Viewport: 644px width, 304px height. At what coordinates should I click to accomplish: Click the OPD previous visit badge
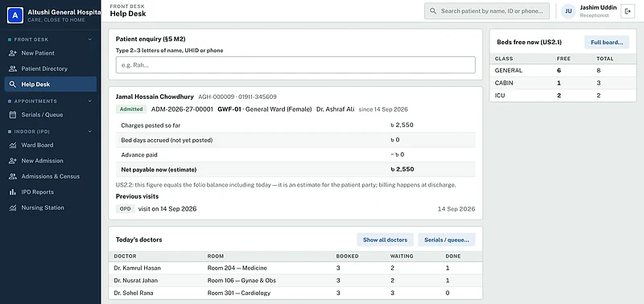[x=126, y=209]
